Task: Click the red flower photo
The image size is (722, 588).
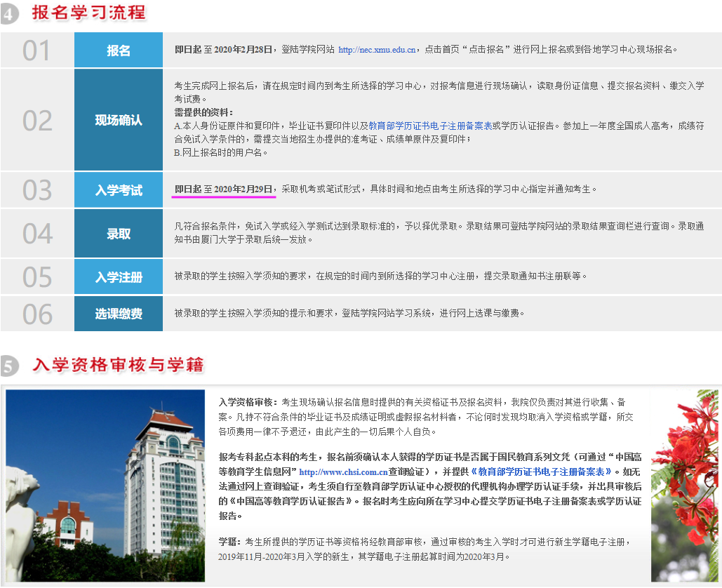Action: (x=685, y=486)
